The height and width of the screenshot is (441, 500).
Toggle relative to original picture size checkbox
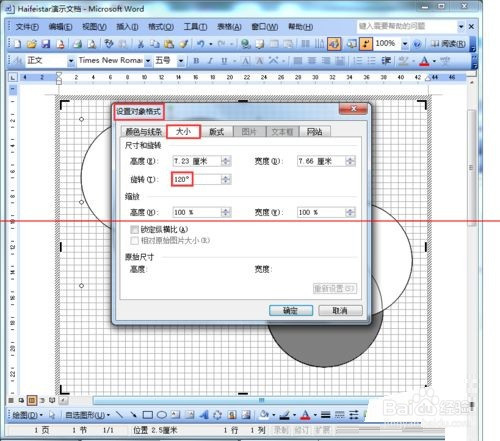134,240
